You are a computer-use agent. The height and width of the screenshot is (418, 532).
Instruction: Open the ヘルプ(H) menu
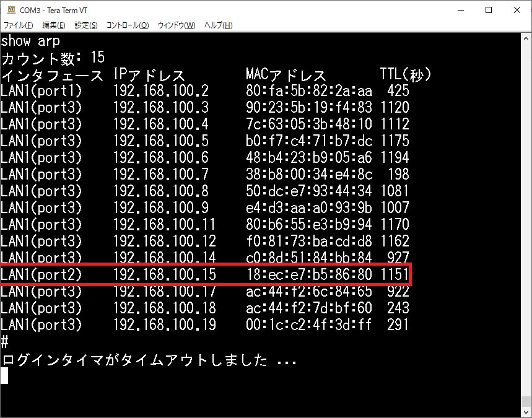218,25
